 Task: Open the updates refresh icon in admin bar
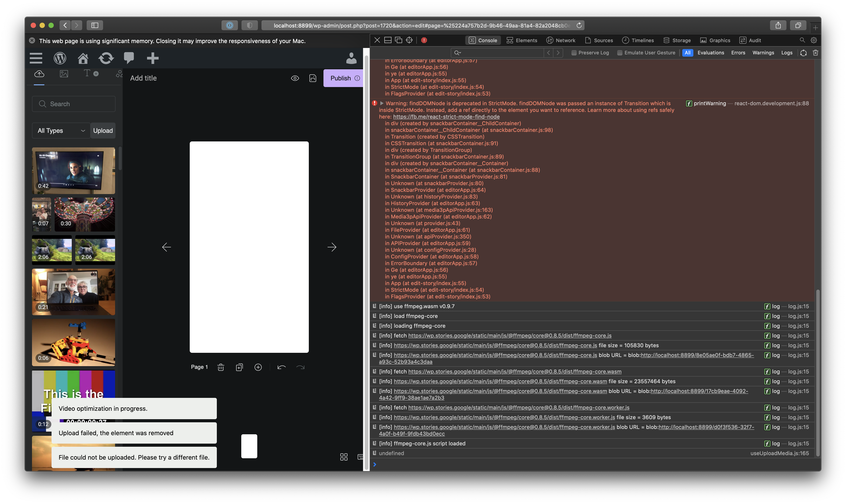click(106, 58)
